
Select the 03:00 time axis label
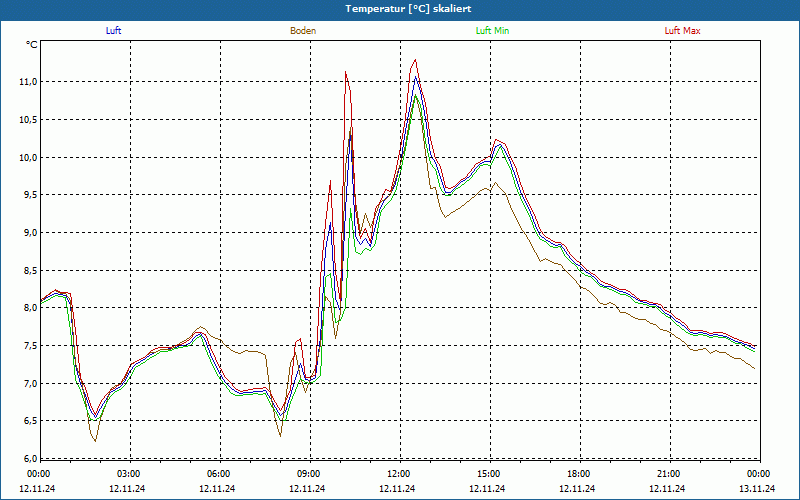(x=128, y=474)
